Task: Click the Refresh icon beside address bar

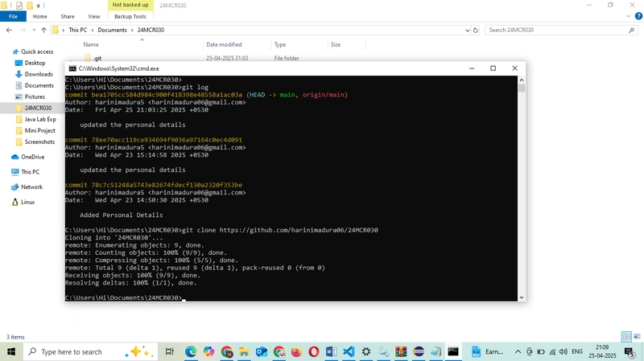Action: [x=476, y=30]
